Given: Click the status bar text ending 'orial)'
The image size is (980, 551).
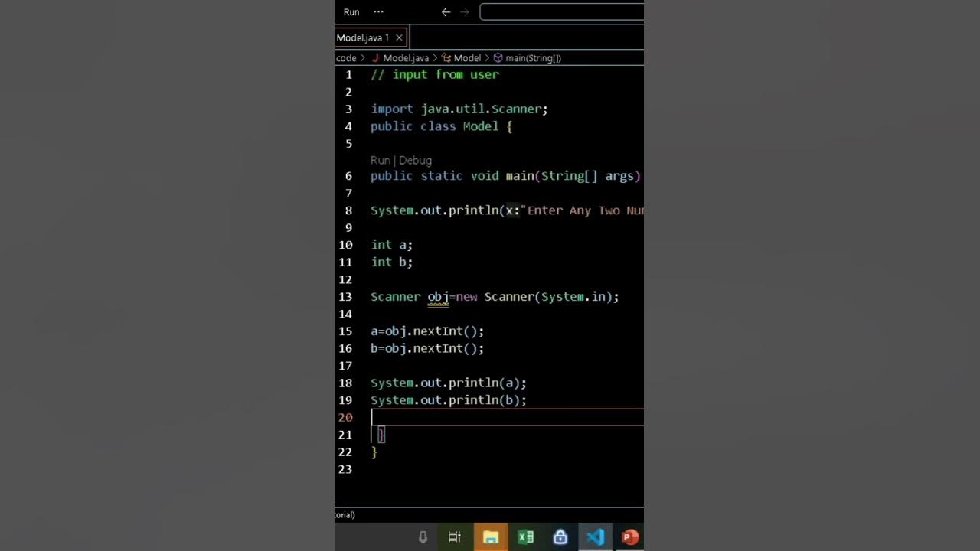Looking at the screenshot, I should tap(345, 514).
